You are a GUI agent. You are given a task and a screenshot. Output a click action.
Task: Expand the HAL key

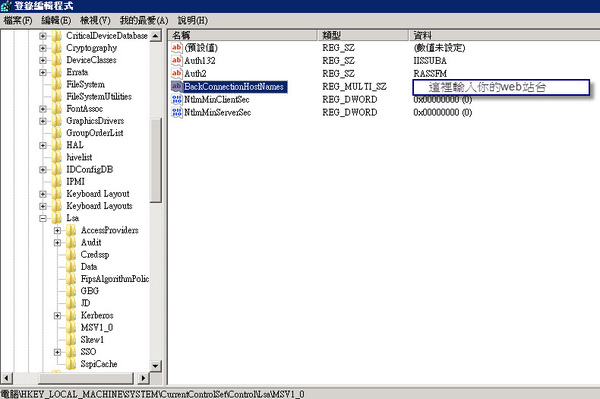tap(43, 145)
